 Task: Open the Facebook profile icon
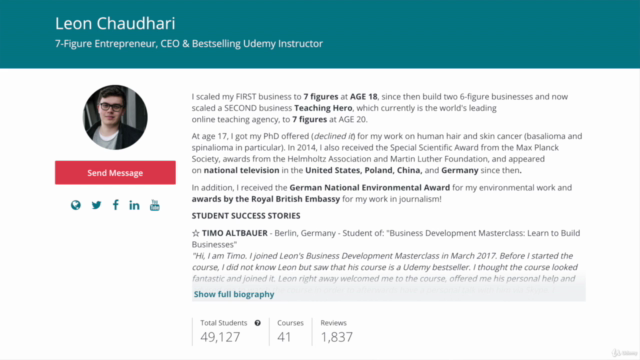(116, 205)
